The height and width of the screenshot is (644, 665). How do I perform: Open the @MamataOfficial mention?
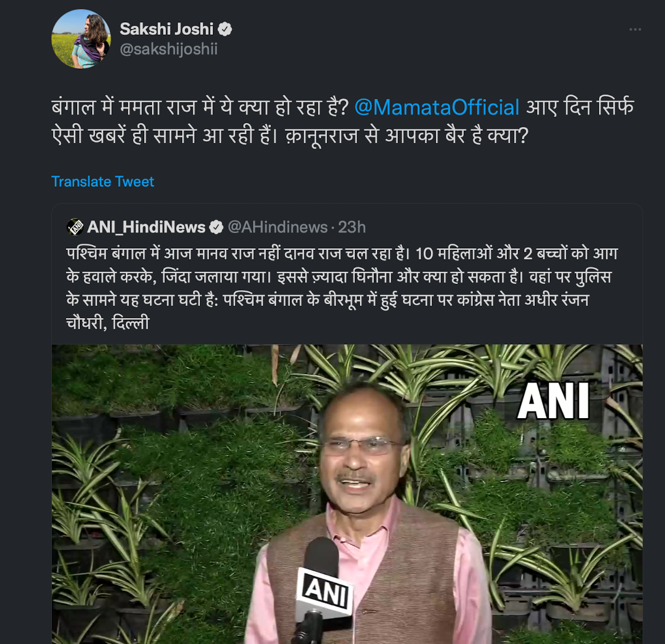(x=437, y=107)
